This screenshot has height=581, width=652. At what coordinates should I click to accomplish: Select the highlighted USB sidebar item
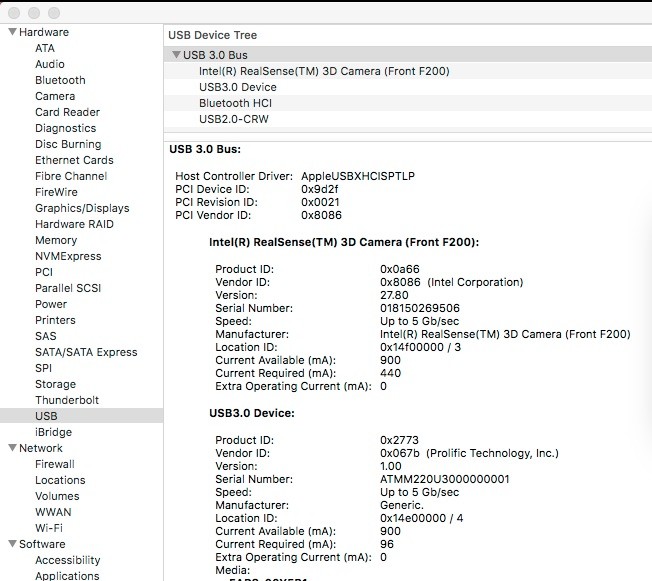82,416
